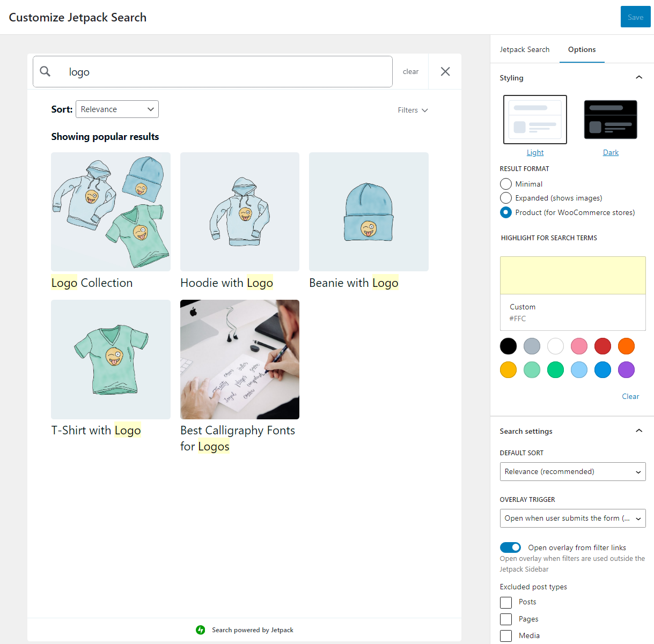Click Clear link under color palette
The height and width of the screenshot is (644, 654).
[x=630, y=396]
